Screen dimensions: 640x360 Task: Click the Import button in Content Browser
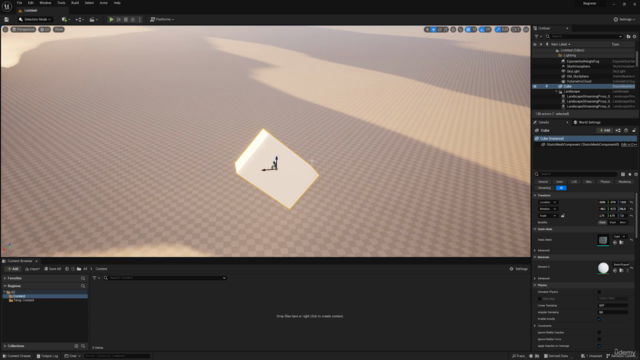coord(32,269)
